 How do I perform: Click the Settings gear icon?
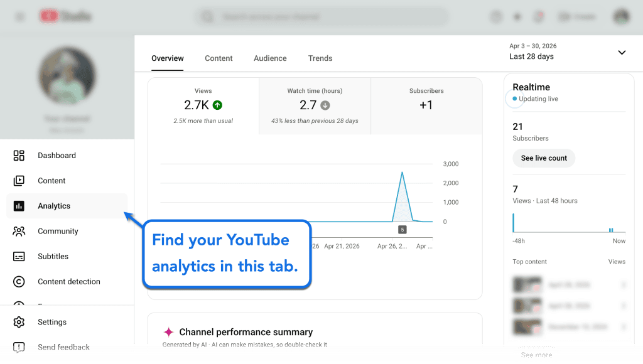[x=19, y=322]
